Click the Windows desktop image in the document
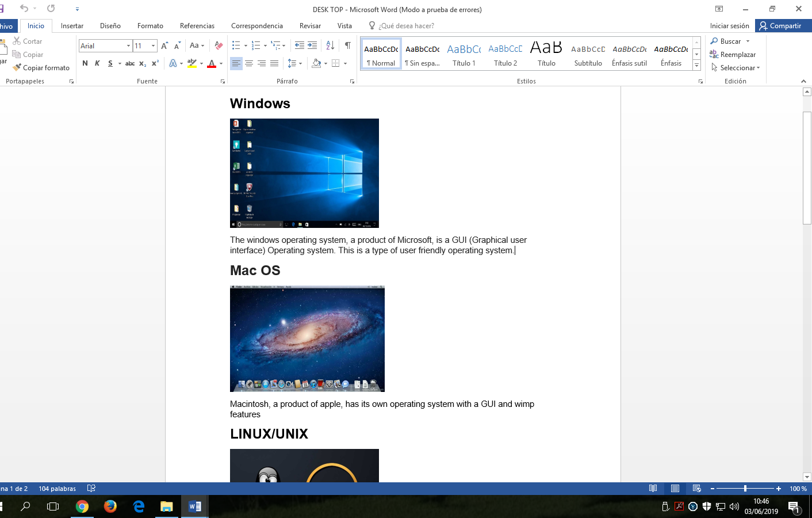Image resolution: width=812 pixels, height=518 pixels. 304,173
